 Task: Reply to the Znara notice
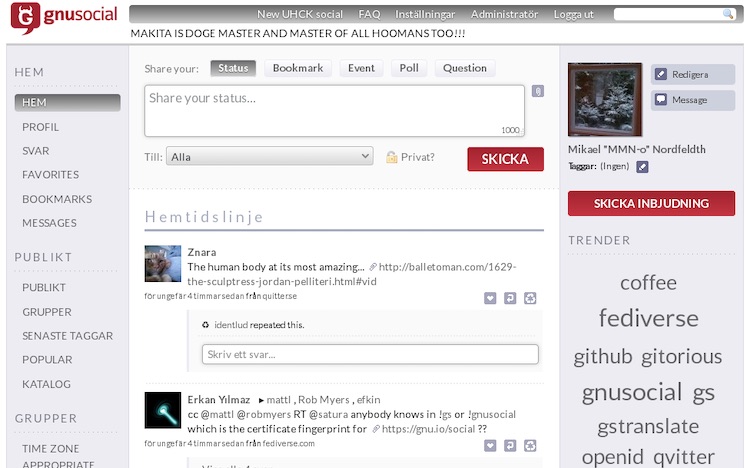pyautogui.click(x=510, y=298)
